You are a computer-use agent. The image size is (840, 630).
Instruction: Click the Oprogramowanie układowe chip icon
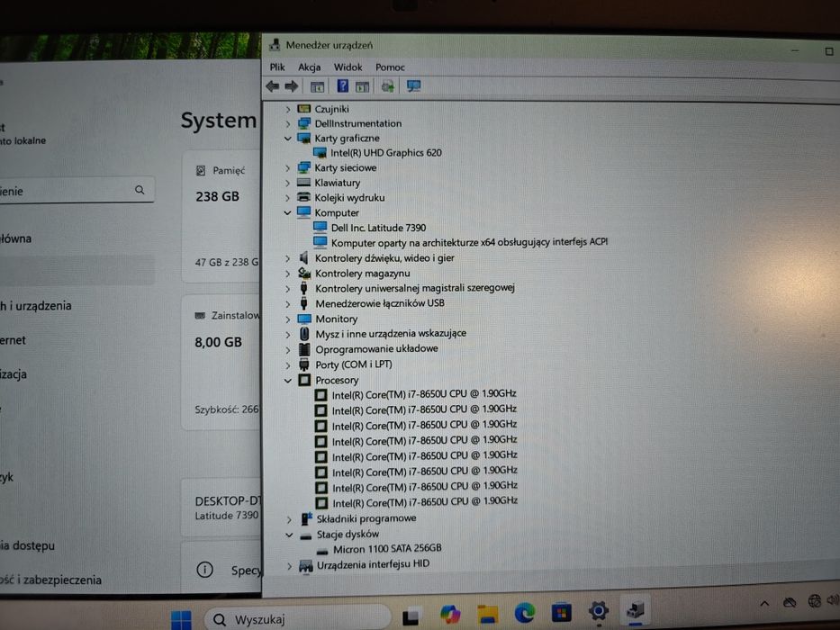(304, 349)
